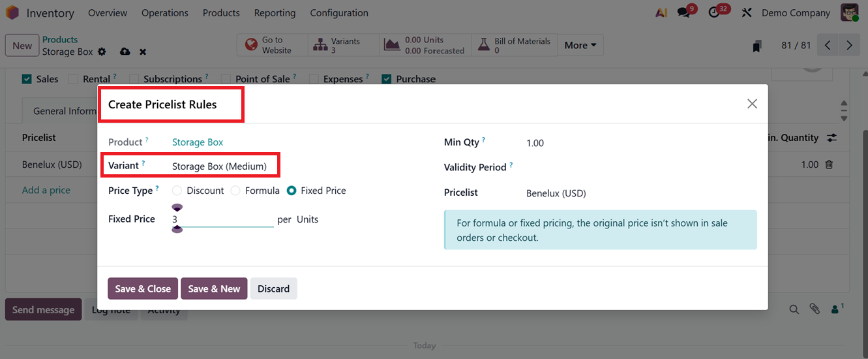Select the Formula price type
This screenshot has width=868, height=359.
click(x=235, y=191)
